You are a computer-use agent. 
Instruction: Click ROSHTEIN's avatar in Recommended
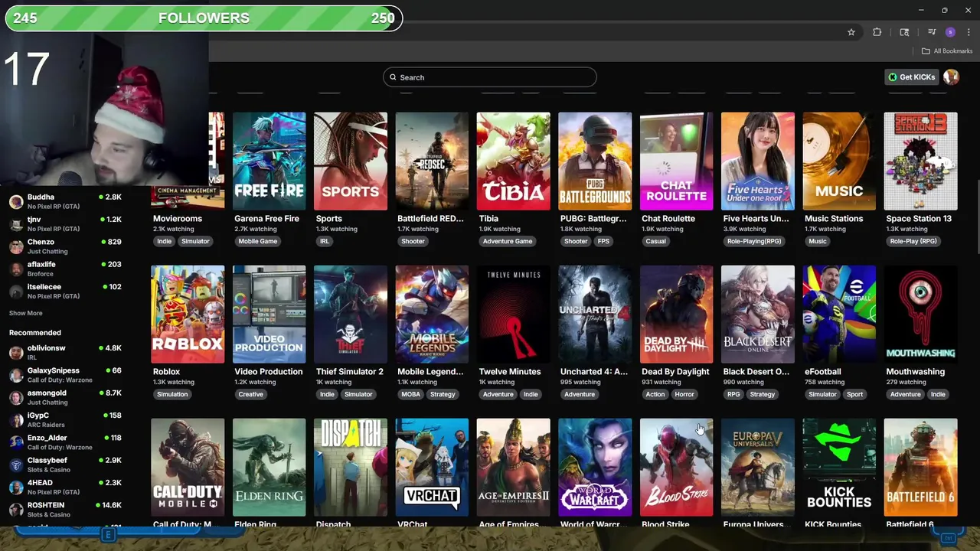click(x=16, y=510)
